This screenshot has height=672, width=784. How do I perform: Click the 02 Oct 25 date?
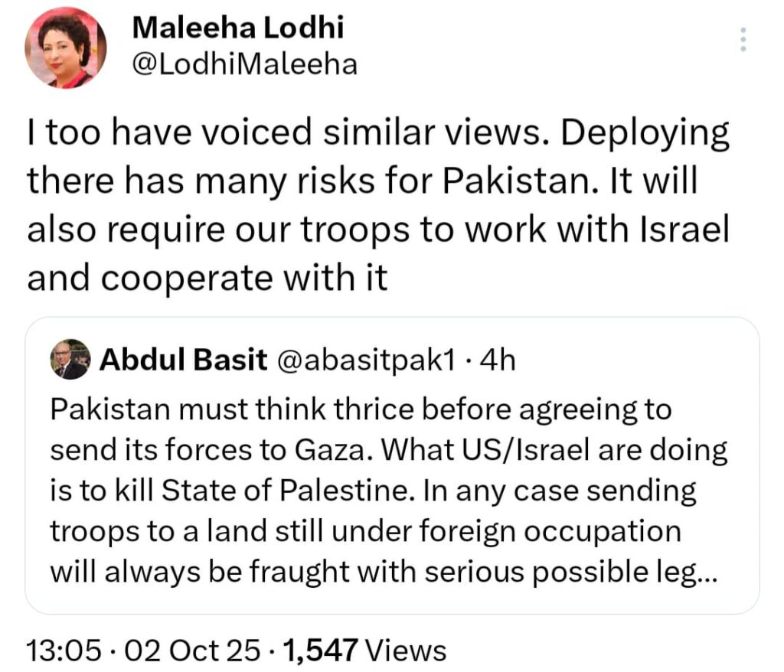tap(195, 651)
